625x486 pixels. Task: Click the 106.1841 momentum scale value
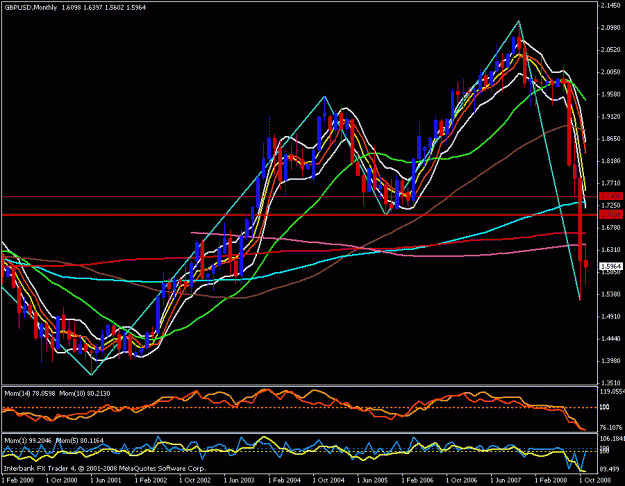click(612, 439)
